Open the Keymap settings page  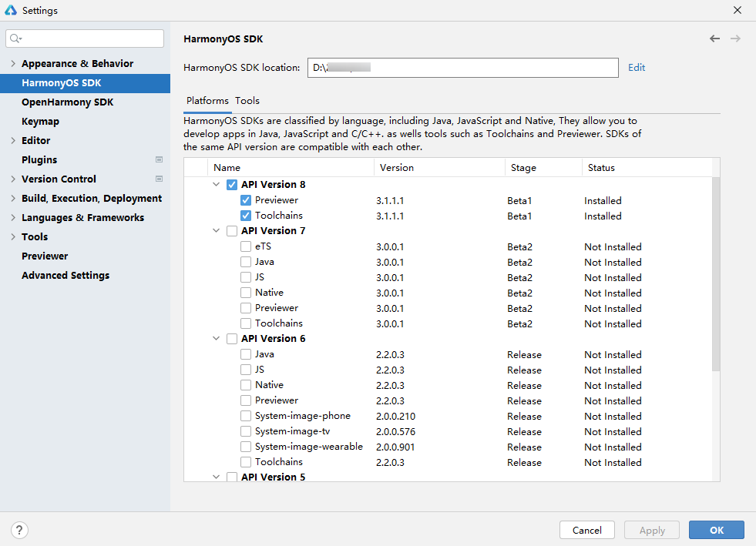(41, 122)
